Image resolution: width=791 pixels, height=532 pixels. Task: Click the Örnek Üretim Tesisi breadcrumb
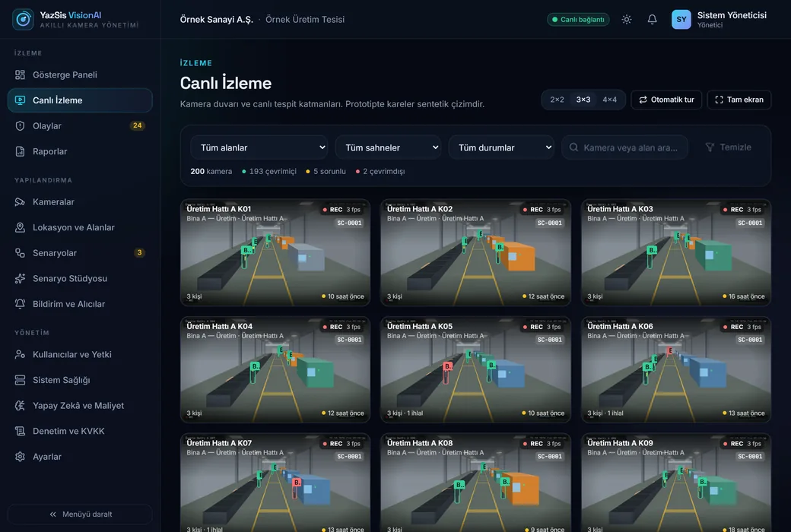point(305,19)
